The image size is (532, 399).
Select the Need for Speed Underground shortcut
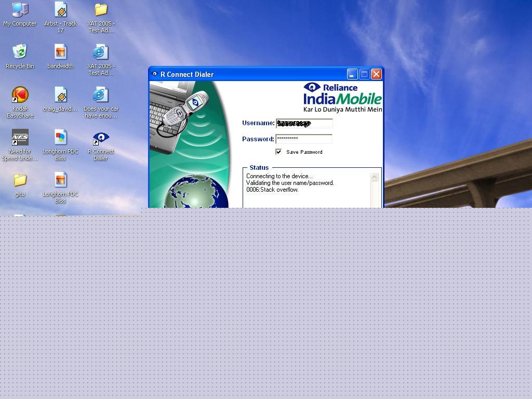pos(20,138)
